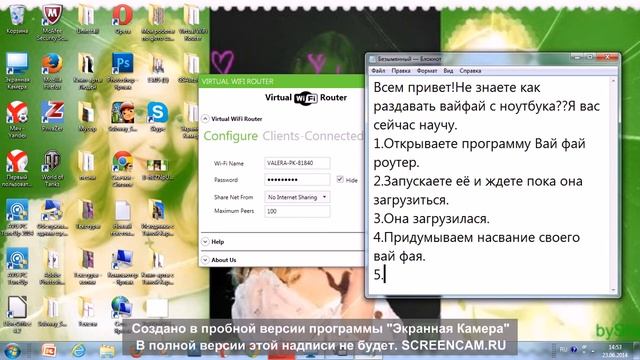Image resolution: width=640 pixels, height=360 pixels.
Task: Launch Photoshop desktop shortcut
Action: click(x=122, y=70)
